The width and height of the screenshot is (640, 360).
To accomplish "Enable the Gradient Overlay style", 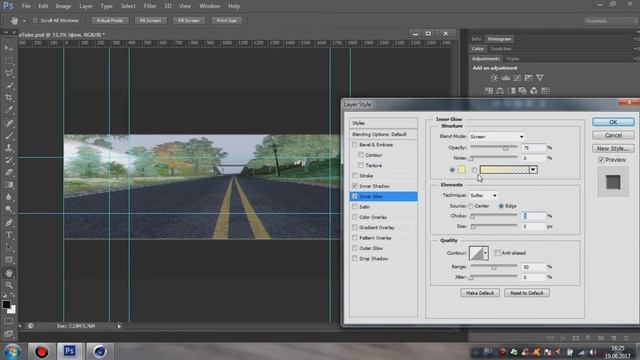I will (355, 227).
